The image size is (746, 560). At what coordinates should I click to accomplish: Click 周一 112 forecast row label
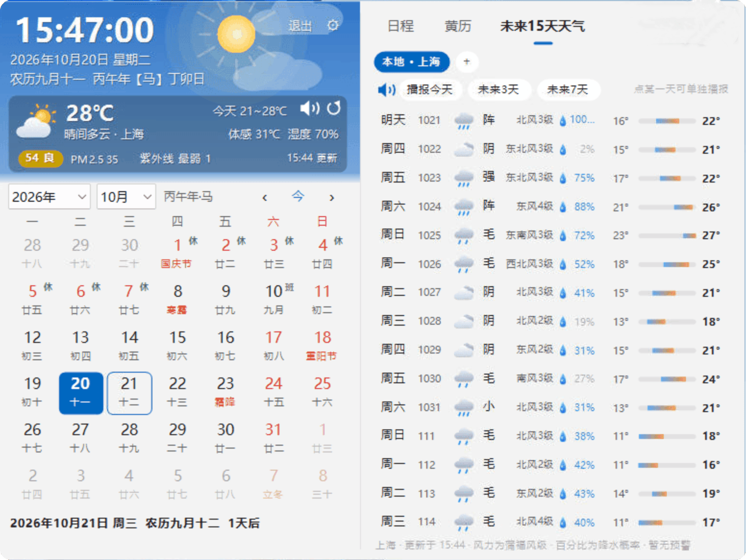point(393,464)
